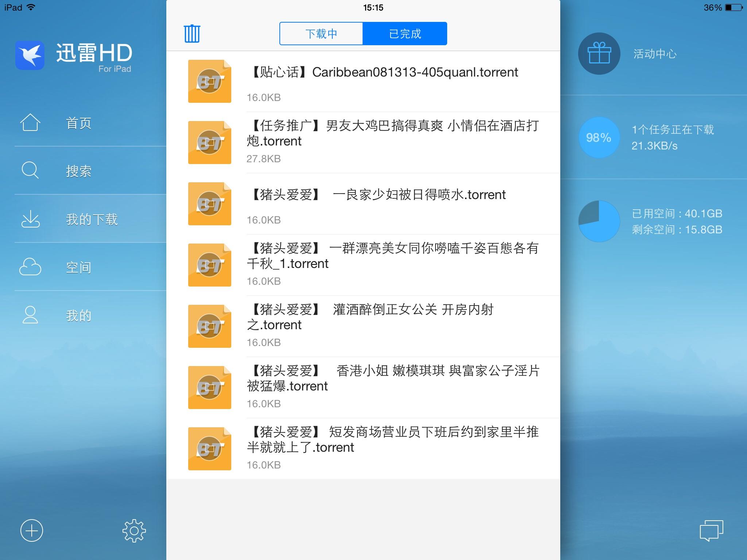Tap the 98% download progress circle
The width and height of the screenshot is (747, 560).
coord(599,137)
